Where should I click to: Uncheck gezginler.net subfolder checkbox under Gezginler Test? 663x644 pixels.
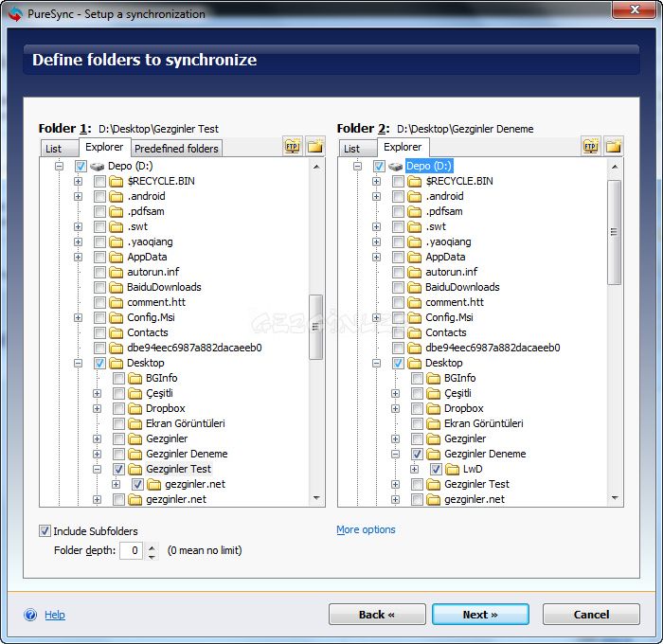(138, 484)
